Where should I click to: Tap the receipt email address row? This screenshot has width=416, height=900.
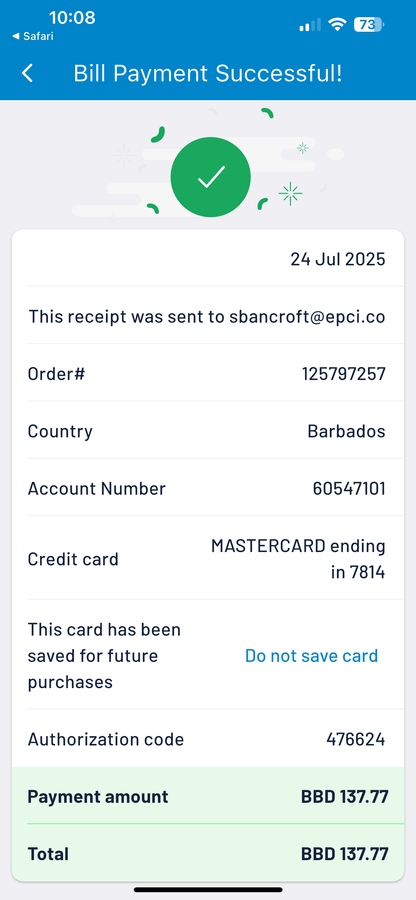208,316
